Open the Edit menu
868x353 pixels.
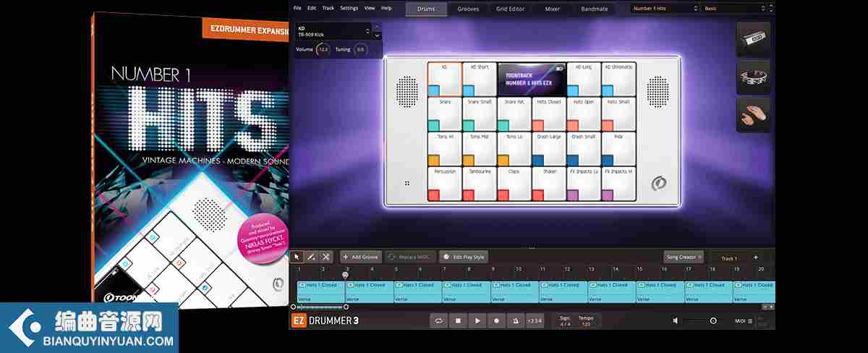point(312,8)
